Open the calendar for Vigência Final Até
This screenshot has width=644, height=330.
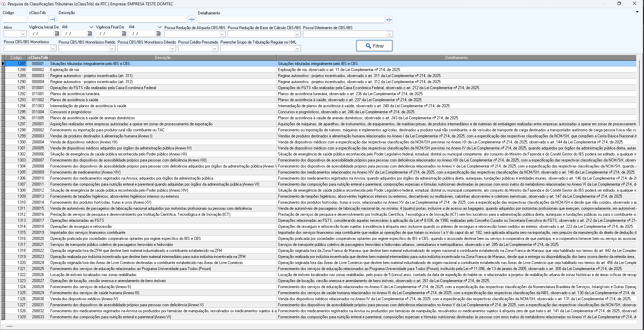pyautogui.click(x=158, y=34)
